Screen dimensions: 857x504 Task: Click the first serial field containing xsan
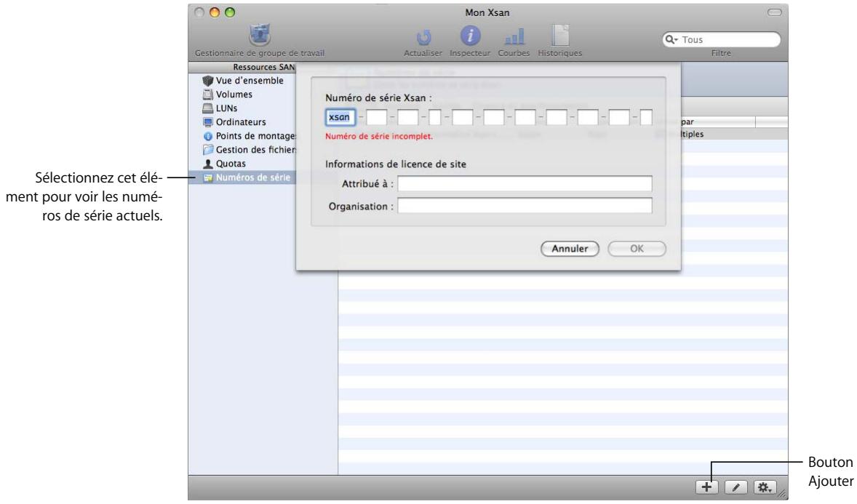pos(340,117)
